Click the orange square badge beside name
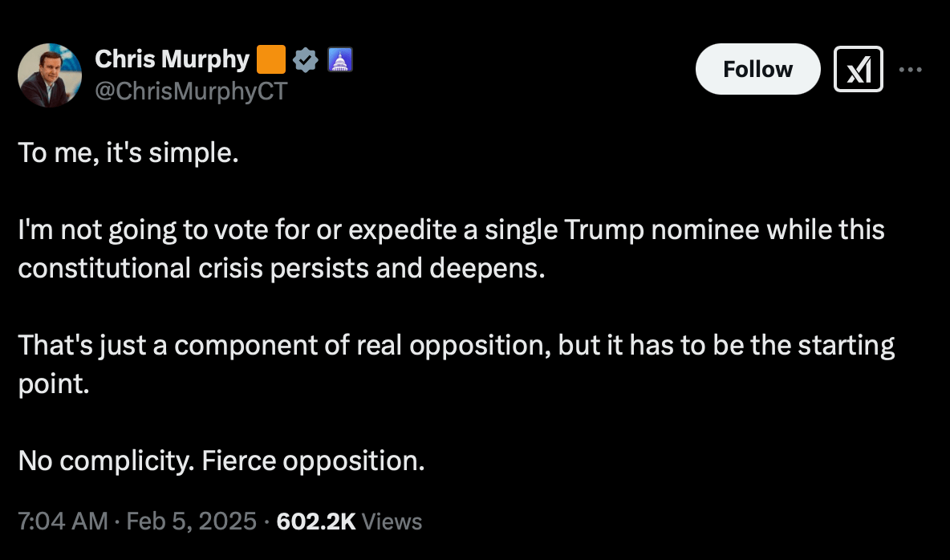 tap(271, 60)
